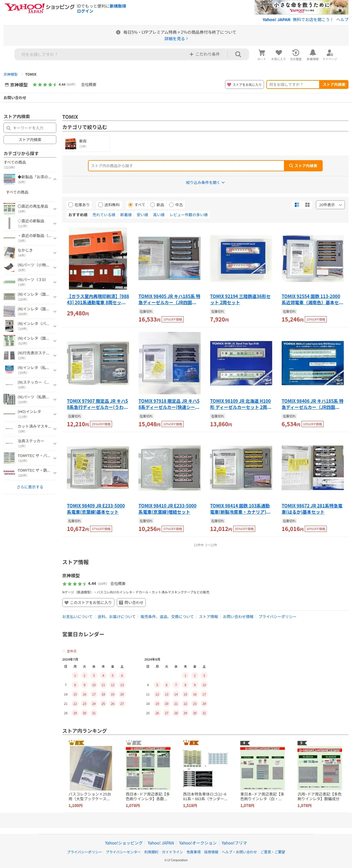This screenshot has height=868, width=352.
Task: Open order history yen icon
Action: (296, 55)
